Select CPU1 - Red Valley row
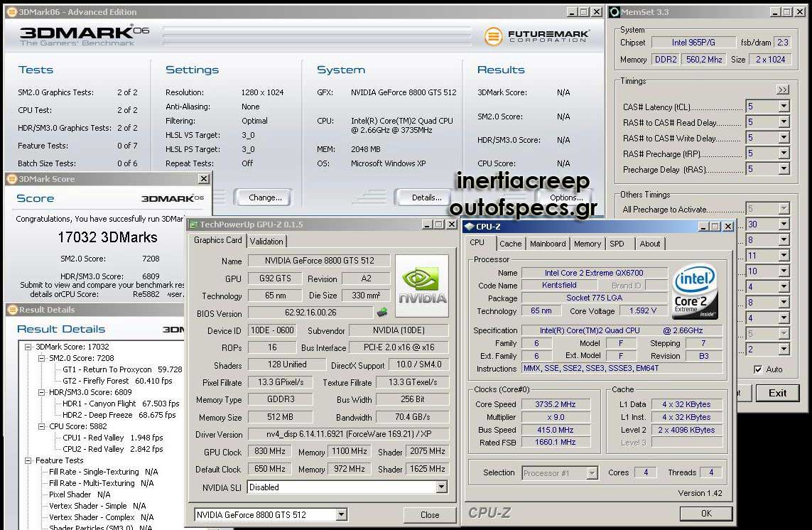The height and width of the screenshot is (530, 812). pyautogui.click(x=113, y=438)
